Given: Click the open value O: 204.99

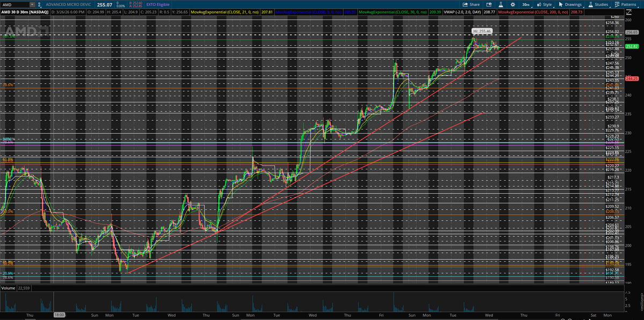Looking at the screenshot, I should (x=96, y=12).
